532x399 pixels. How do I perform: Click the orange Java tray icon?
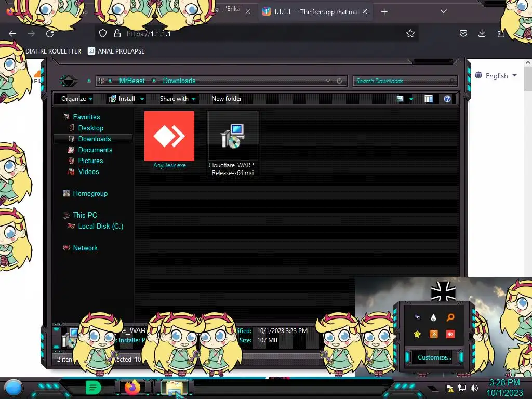point(434,334)
